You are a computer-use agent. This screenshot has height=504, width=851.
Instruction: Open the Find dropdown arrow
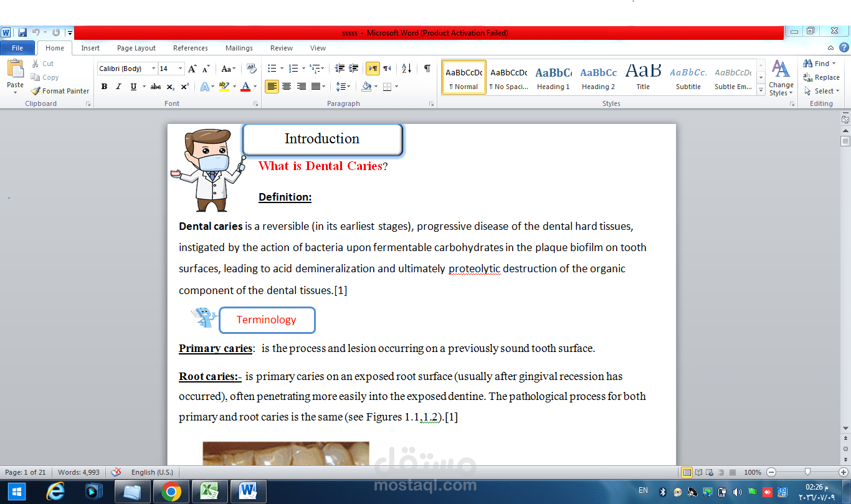click(x=834, y=64)
